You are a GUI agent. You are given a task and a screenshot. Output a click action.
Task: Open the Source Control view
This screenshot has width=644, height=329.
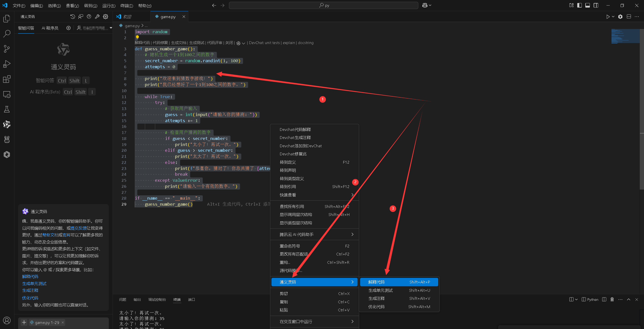pyautogui.click(x=7, y=49)
